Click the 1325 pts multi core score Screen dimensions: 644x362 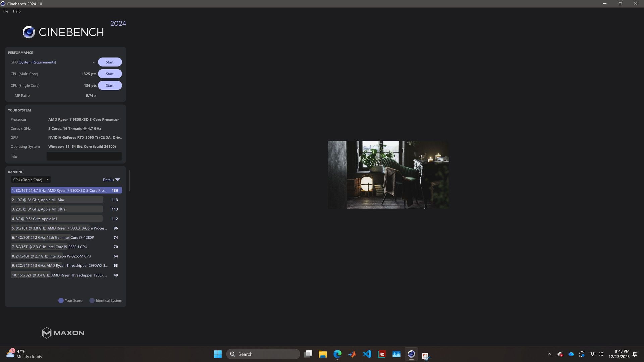point(89,74)
